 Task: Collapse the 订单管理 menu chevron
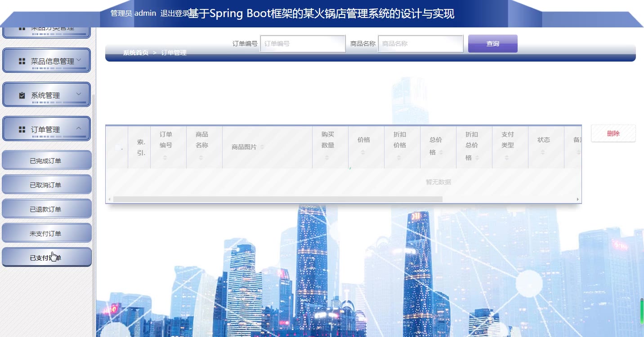(79, 128)
